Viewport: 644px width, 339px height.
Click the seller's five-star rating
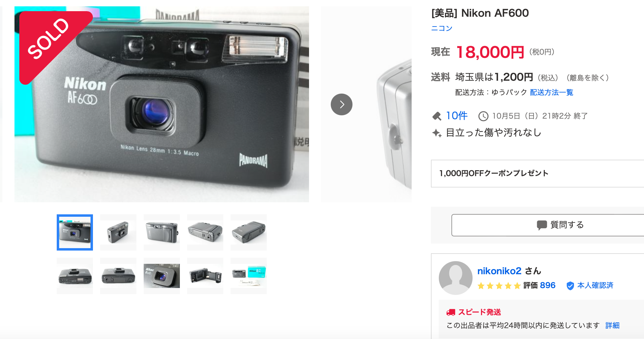point(499,286)
